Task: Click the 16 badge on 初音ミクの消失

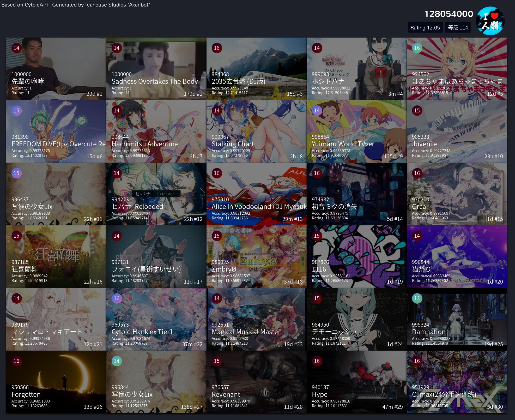Action: tap(317, 173)
